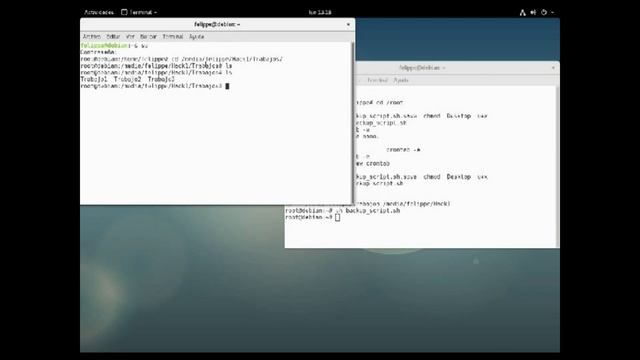
Task: Click the Trabajo2 entry in ls output
Action: pyautogui.click(x=127, y=79)
